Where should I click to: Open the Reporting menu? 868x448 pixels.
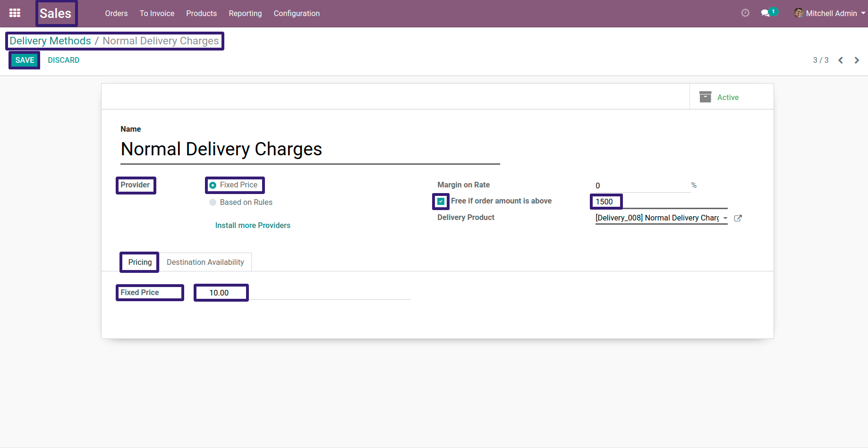pyautogui.click(x=245, y=13)
